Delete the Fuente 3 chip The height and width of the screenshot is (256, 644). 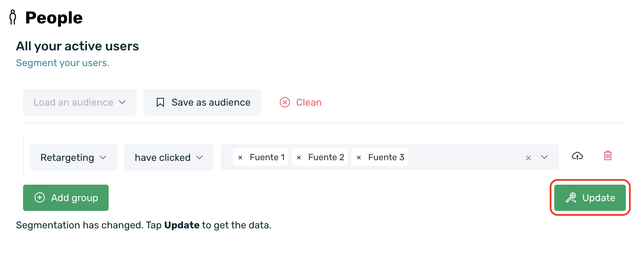tap(359, 158)
